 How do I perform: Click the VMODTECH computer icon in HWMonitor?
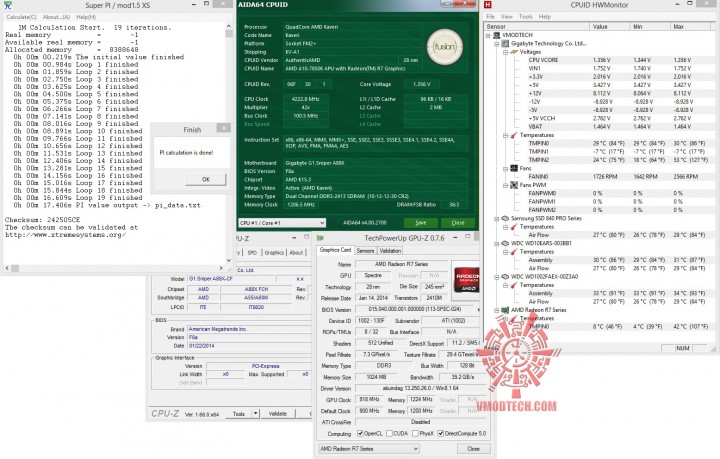496,35
